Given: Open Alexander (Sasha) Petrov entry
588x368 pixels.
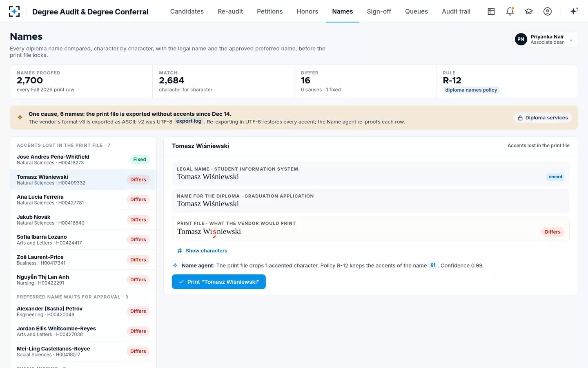Looking at the screenshot, I should 83,311.
